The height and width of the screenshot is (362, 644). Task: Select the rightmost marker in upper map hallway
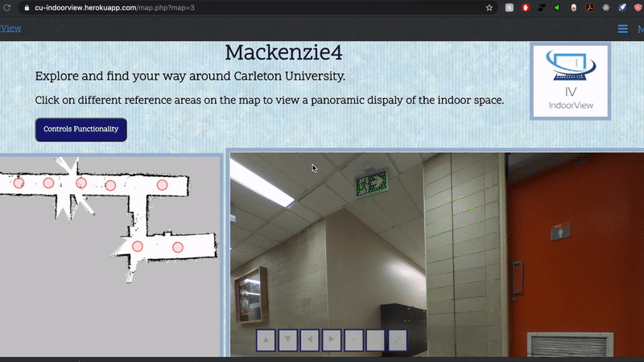(162, 185)
